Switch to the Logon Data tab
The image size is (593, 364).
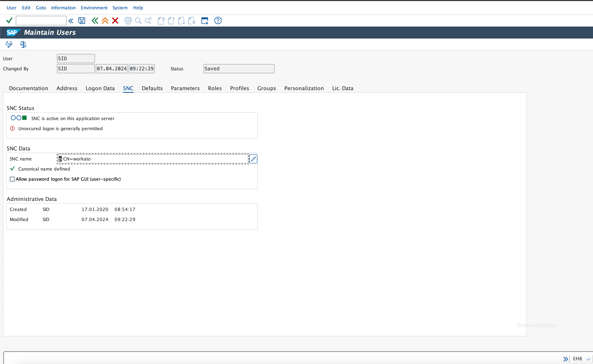click(x=100, y=88)
